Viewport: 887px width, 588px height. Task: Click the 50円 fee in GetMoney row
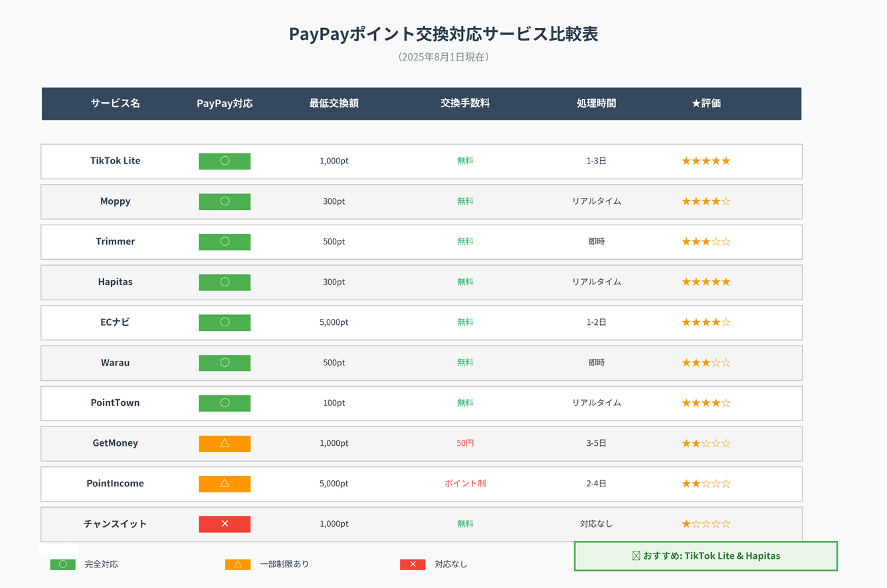tap(465, 443)
